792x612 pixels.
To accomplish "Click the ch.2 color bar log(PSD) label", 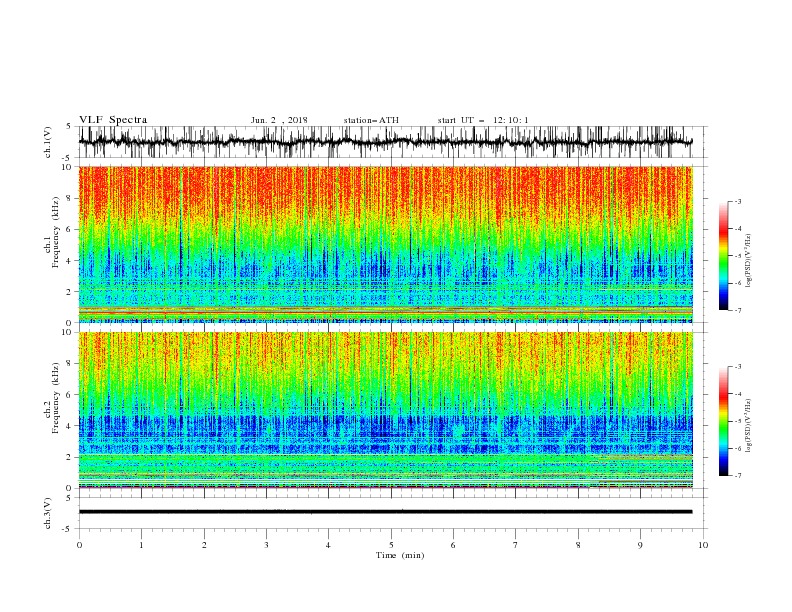I will tap(749, 425).
